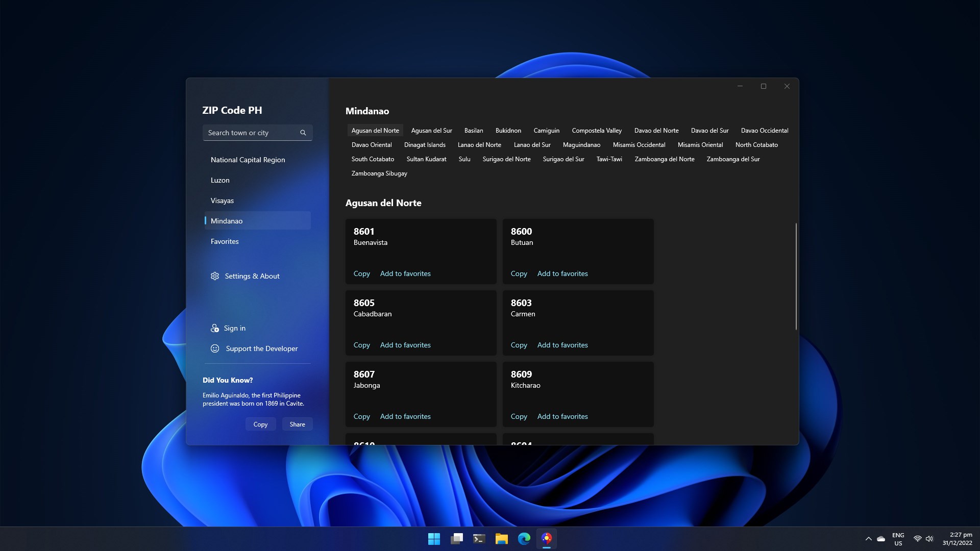Select Luzon in sidebar
This screenshot has width=980, height=551.
220,180
